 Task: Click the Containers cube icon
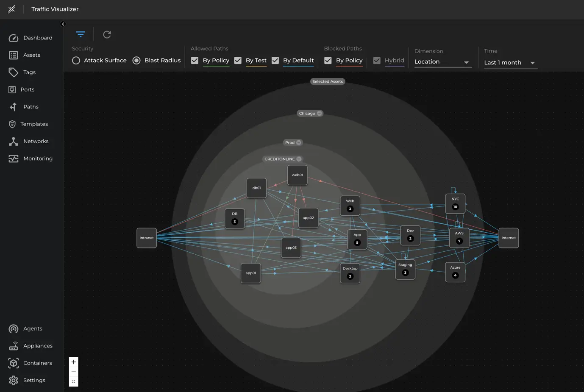pos(14,363)
